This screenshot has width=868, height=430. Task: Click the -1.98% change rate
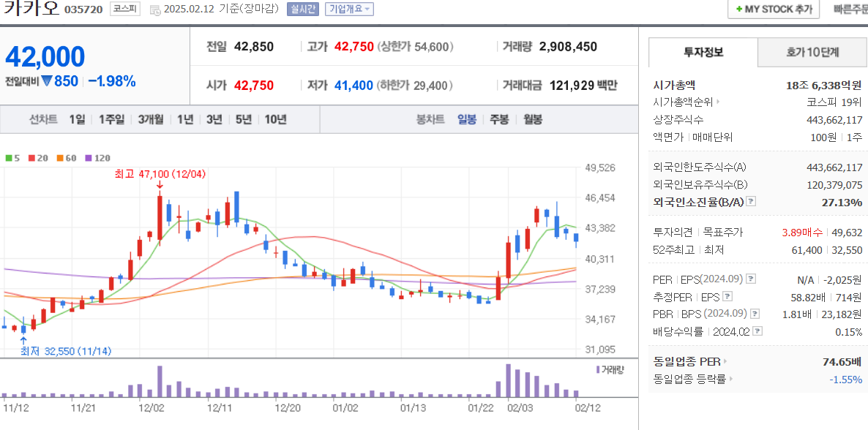pos(112,81)
